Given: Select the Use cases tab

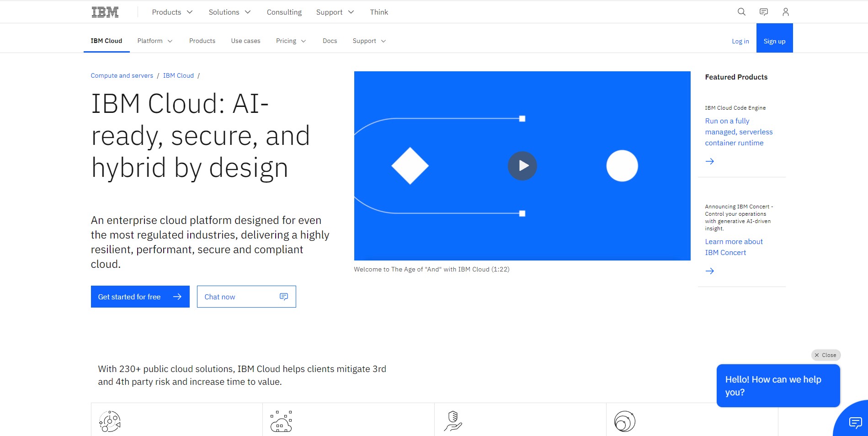Looking at the screenshot, I should point(245,41).
